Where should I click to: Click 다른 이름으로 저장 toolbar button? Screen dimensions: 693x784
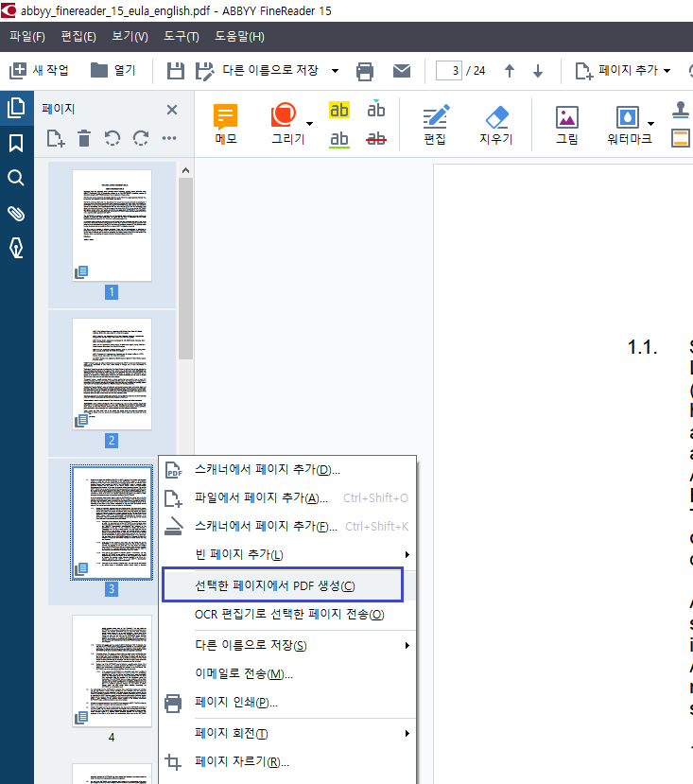256,71
